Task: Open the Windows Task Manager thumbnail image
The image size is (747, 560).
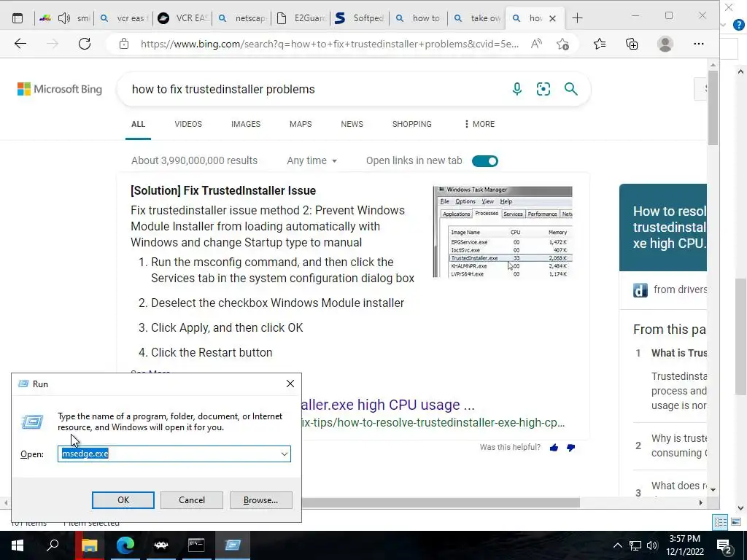Action: (x=503, y=232)
